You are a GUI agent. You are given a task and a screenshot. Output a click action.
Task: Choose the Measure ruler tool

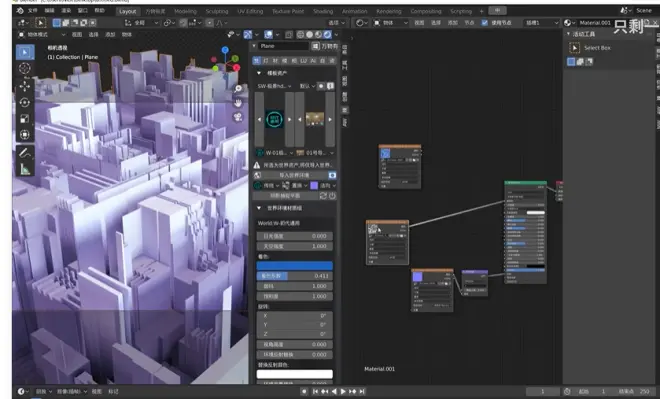(x=25, y=169)
